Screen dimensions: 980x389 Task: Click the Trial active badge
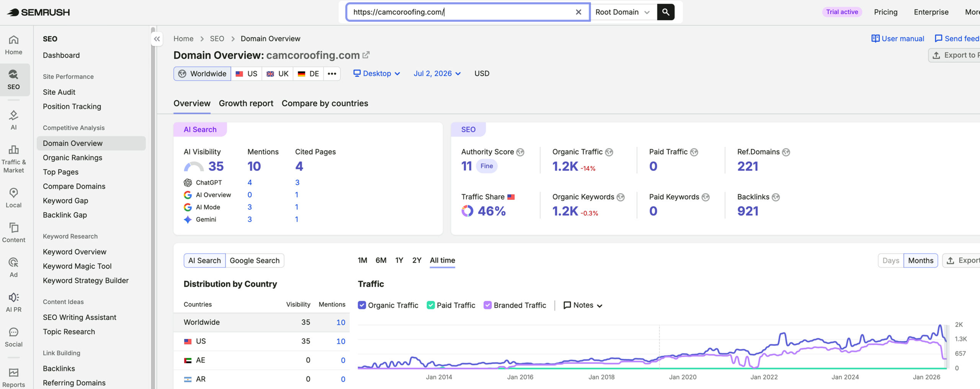[842, 12]
